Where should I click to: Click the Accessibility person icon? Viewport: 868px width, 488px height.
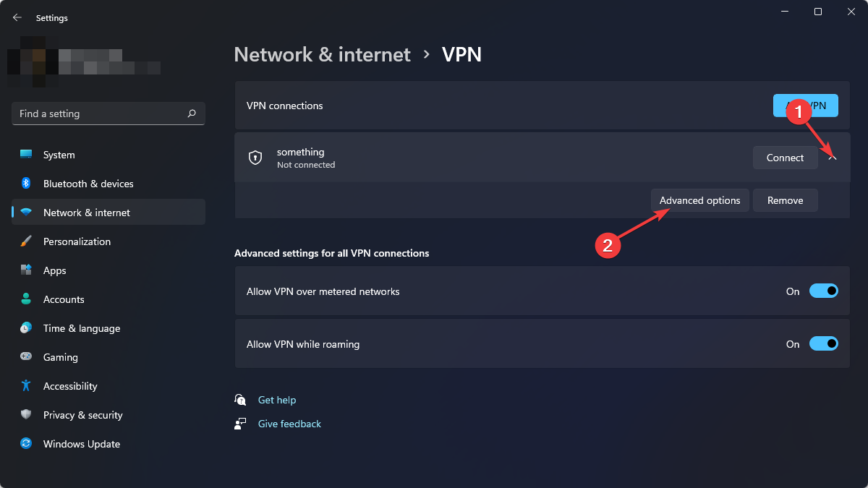coord(26,385)
